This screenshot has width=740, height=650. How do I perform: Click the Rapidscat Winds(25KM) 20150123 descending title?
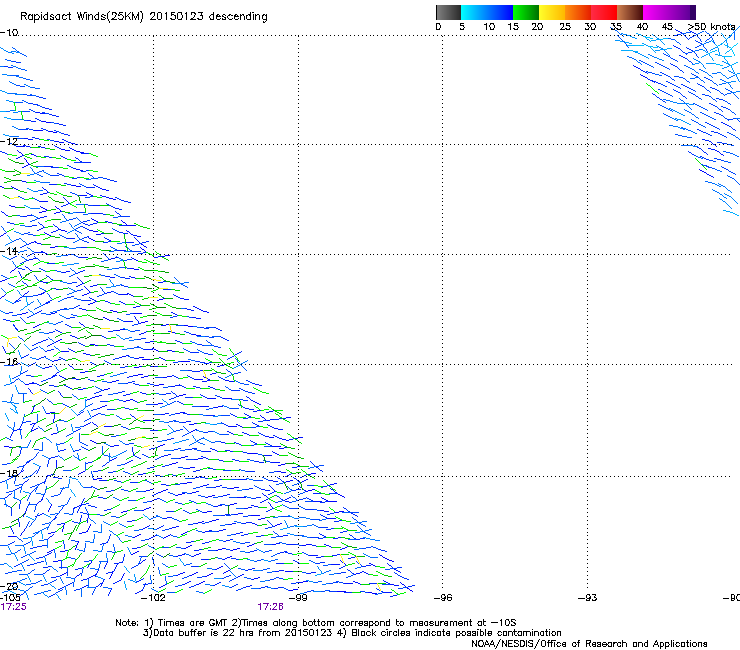click(143, 17)
